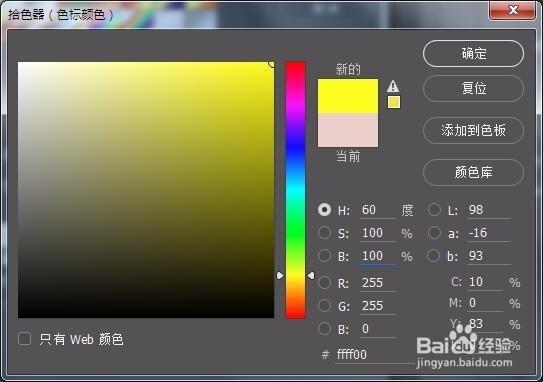Click the a field showing -16
543x382 pixels.
[489, 233]
